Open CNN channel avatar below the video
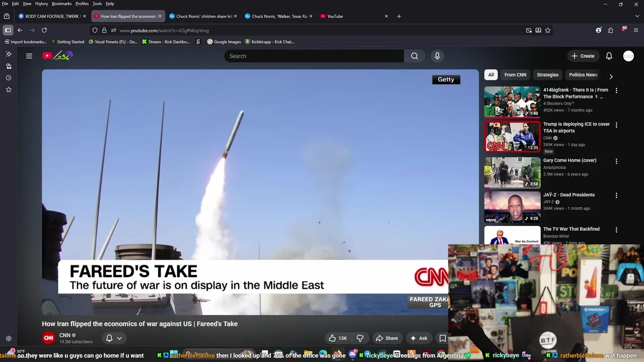Screen dimensions: 644x362 click(x=48, y=338)
